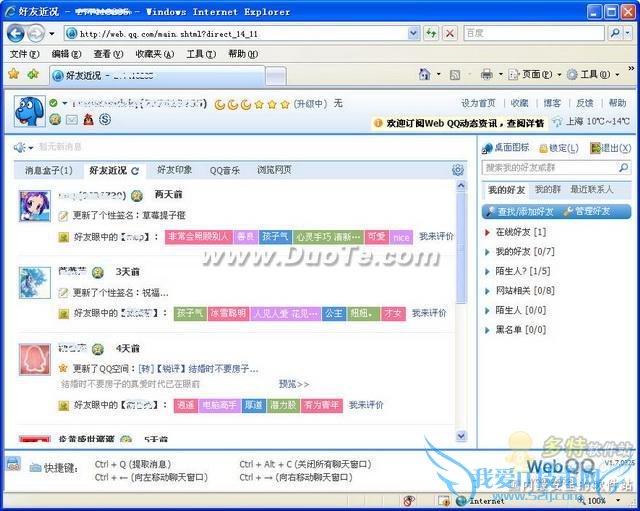
Task: Click the weather icon beside 上海
Action: pos(557,122)
